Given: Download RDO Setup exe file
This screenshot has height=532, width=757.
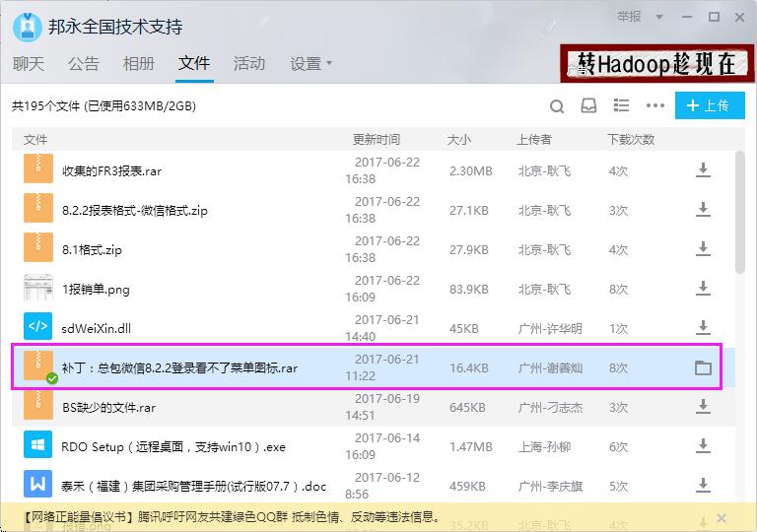Looking at the screenshot, I should pos(703,446).
